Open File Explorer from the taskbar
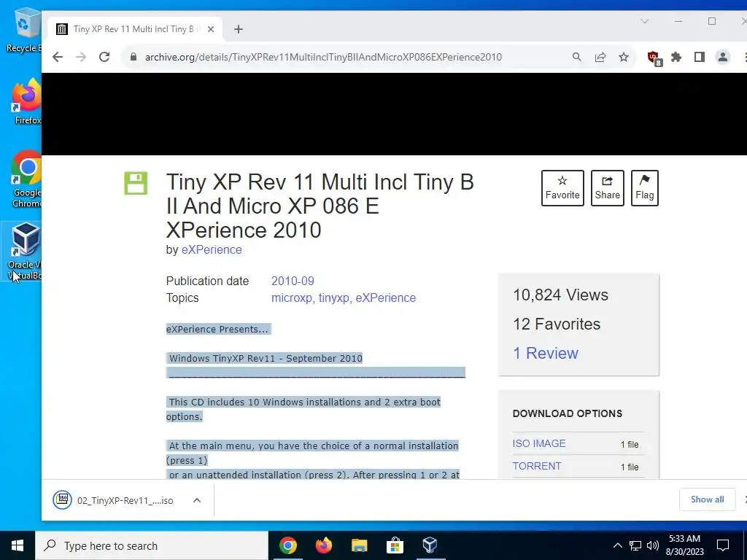The height and width of the screenshot is (560, 747). (x=359, y=545)
